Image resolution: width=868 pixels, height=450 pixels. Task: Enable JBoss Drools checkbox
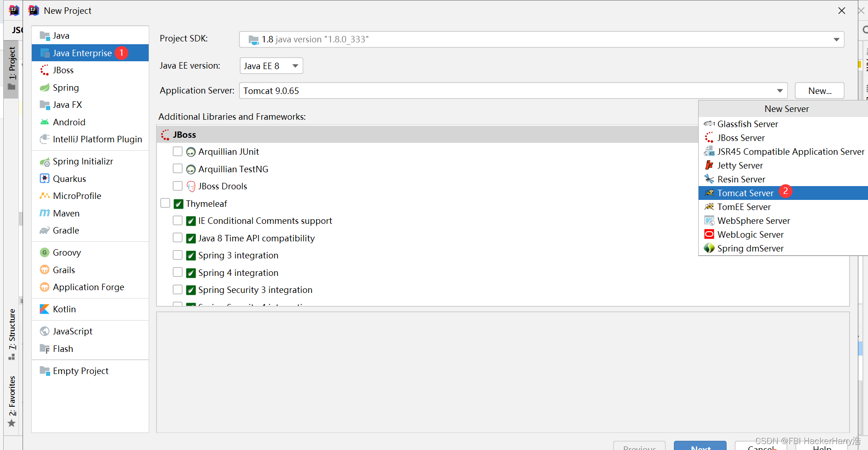178,186
